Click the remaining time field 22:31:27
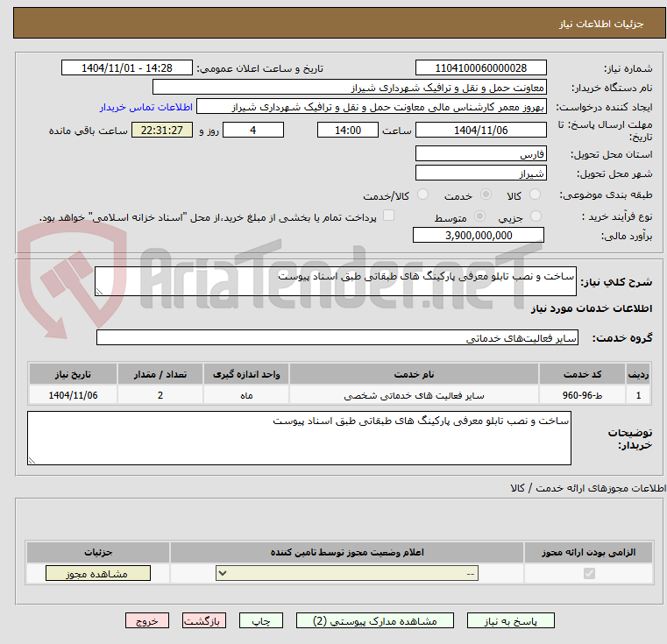 coord(161,130)
